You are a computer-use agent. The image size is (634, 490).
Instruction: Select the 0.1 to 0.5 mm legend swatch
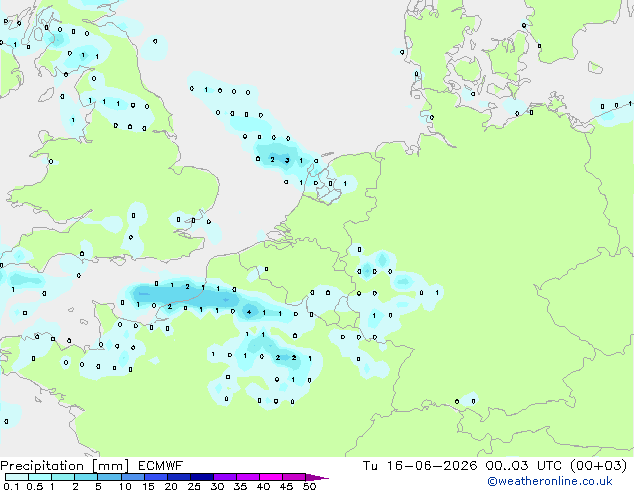[x=17, y=477]
